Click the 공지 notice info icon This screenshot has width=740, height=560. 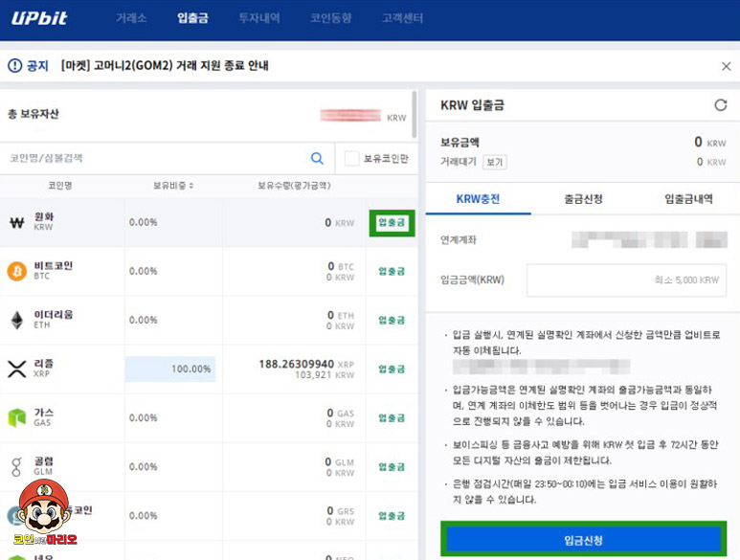click(14, 65)
